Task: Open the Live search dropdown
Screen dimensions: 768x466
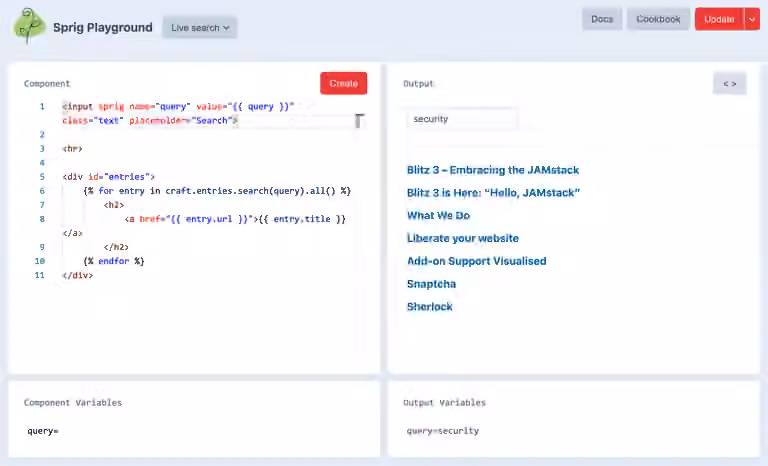Action: tap(200, 28)
